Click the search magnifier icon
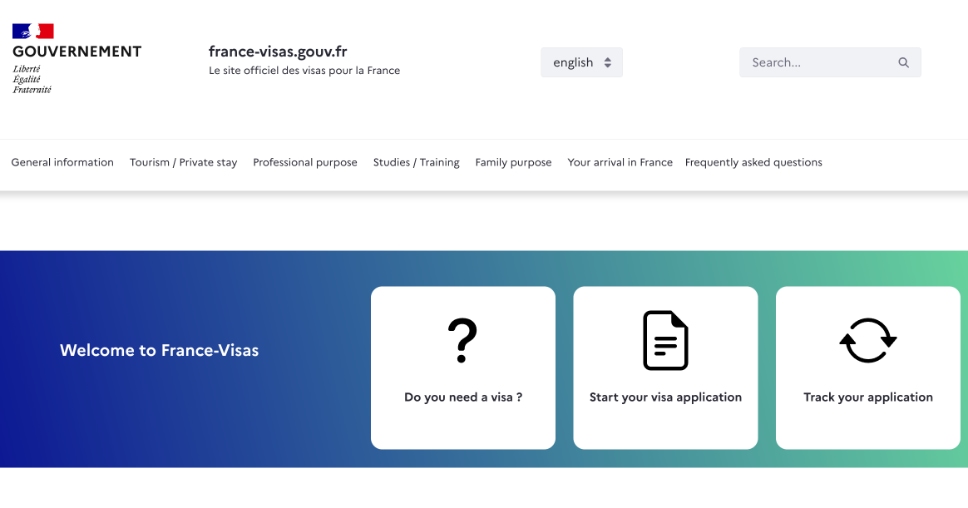 [x=903, y=62]
